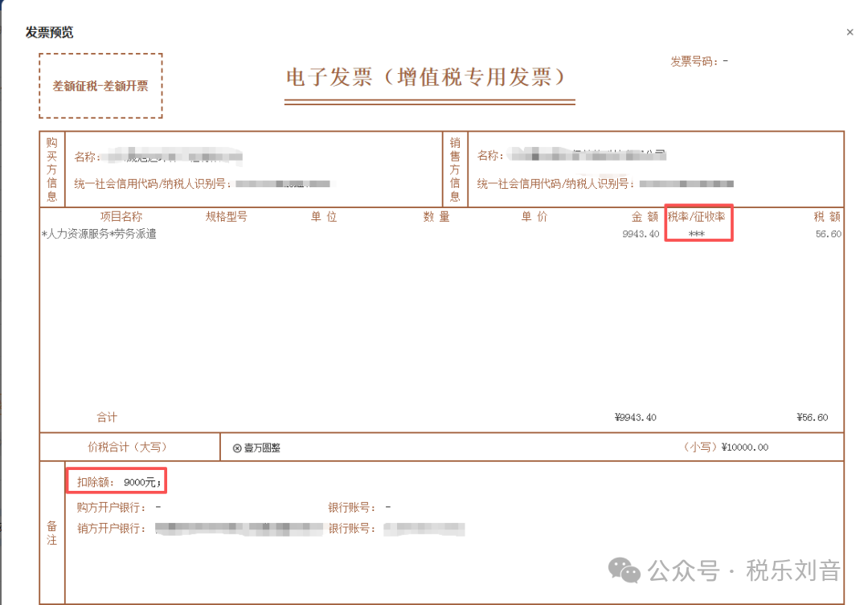Click the circled-cross symbol before 壹万圆整

tap(237, 448)
